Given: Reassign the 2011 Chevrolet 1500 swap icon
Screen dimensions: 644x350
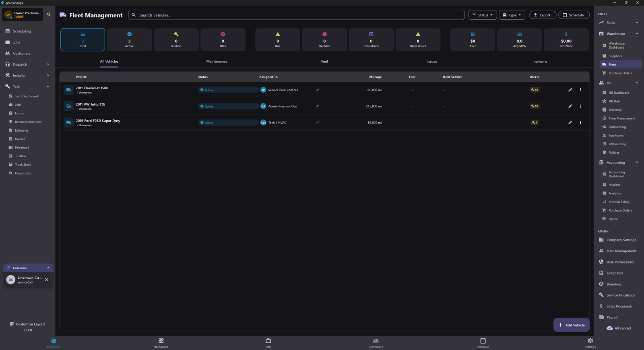Looking at the screenshot, I should [x=318, y=90].
